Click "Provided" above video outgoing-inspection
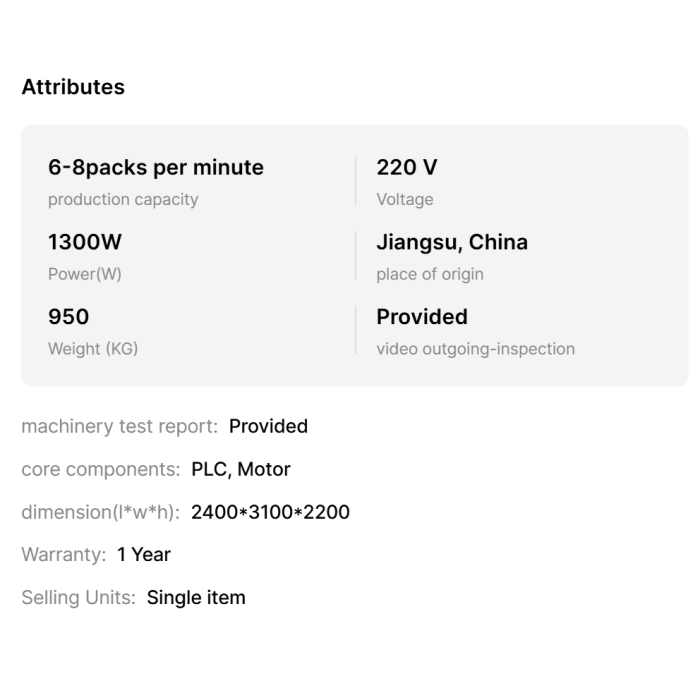Image resolution: width=700 pixels, height=700 pixels. tap(422, 317)
